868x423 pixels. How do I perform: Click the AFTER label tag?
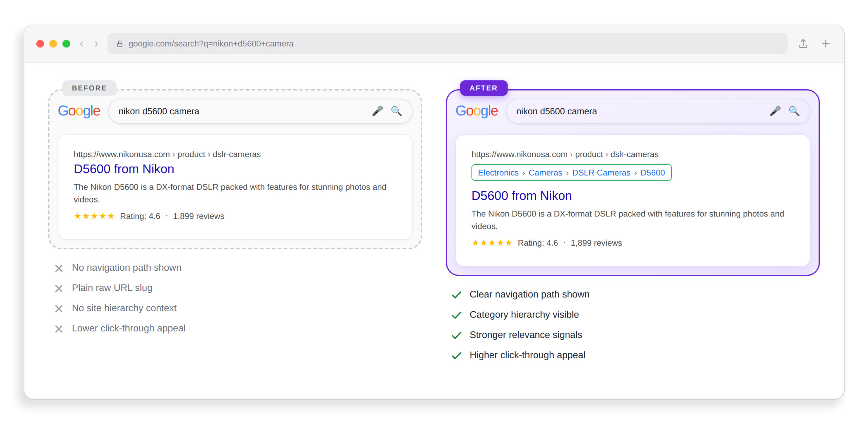(484, 88)
